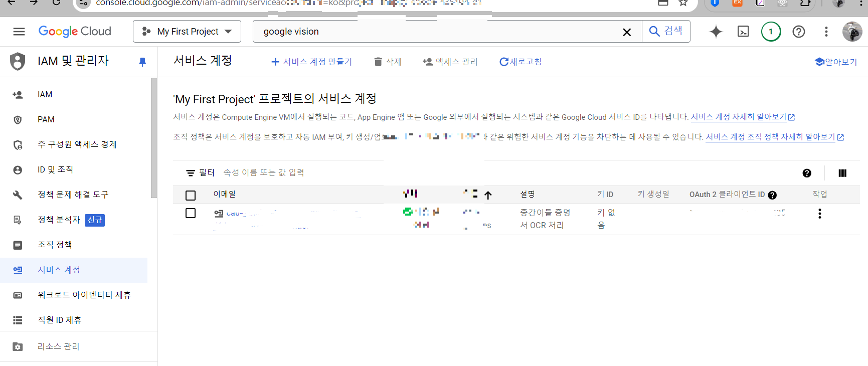
Task: Open OAuth 2 클라이언트 ID help tooltip icon
Action: [x=772, y=195]
